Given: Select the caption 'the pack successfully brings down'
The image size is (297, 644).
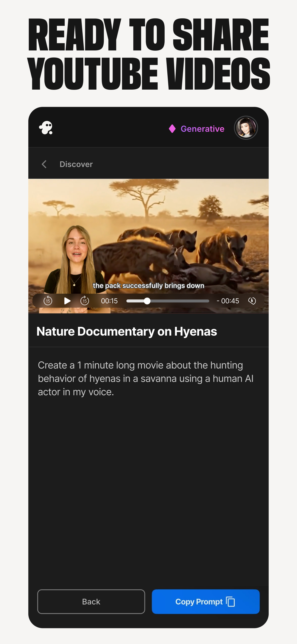Looking at the screenshot, I should pyautogui.click(x=148, y=286).
